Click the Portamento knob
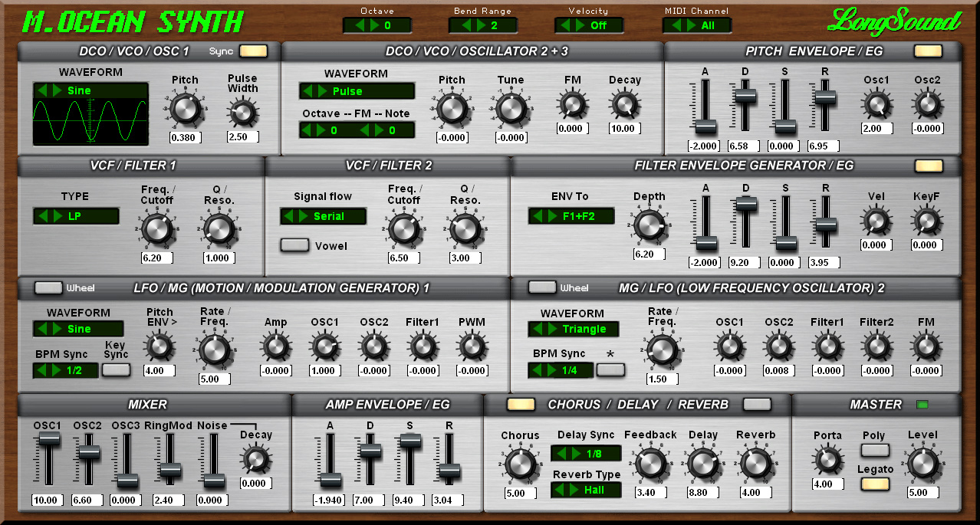Image resolution: width=980 pixels, height=525 pixels. coord(827,461)
